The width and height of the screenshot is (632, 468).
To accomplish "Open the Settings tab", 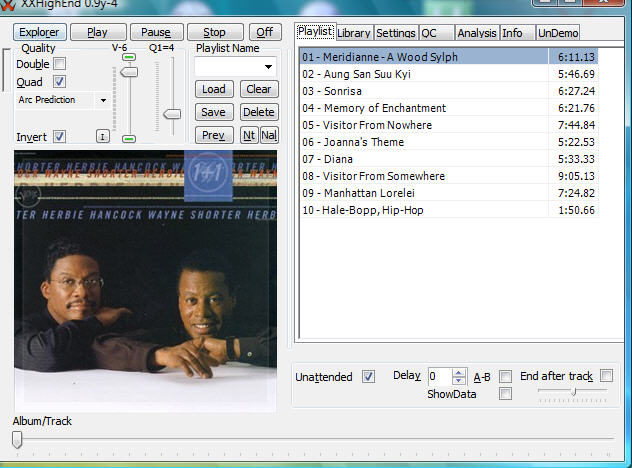I will pos(395,33).
